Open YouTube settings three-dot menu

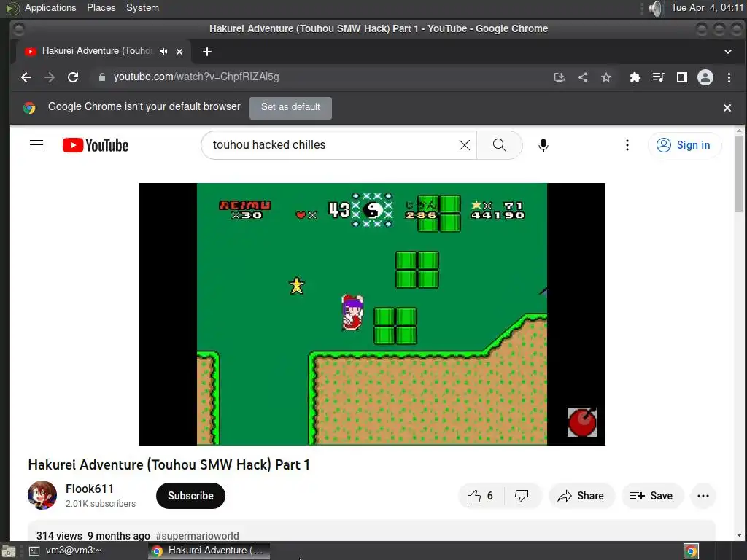click(627, 145)
